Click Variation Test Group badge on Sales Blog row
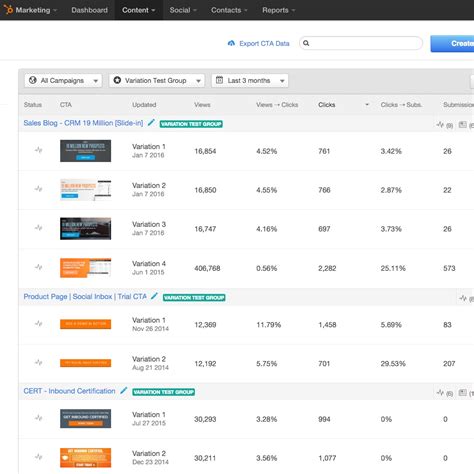Screen dimensions: 474x474 point(191,124)
